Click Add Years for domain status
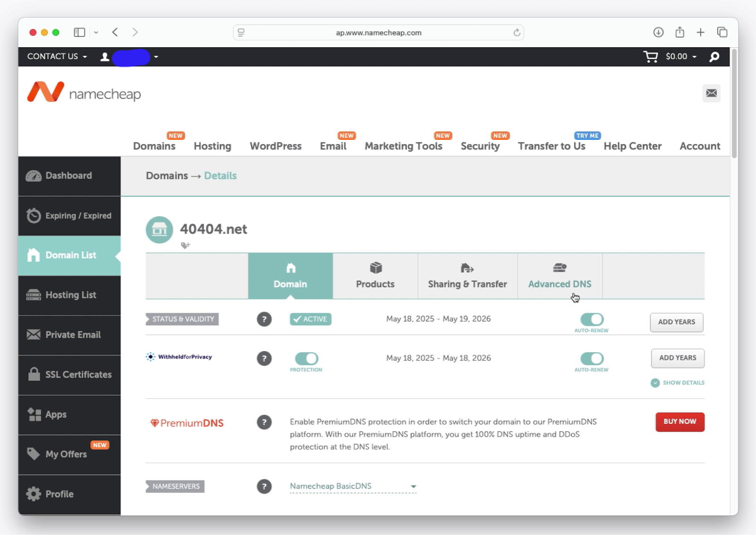The image size is (756, 535). (x=676, y=322)
